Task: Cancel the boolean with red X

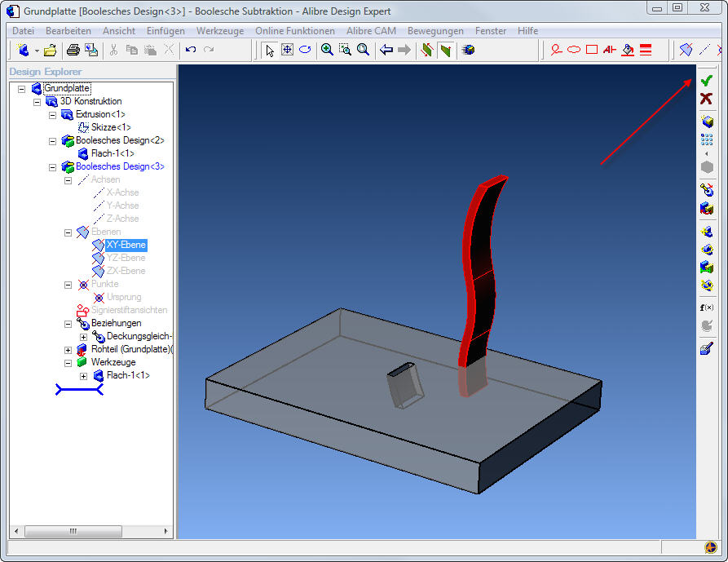Action: 707,99
